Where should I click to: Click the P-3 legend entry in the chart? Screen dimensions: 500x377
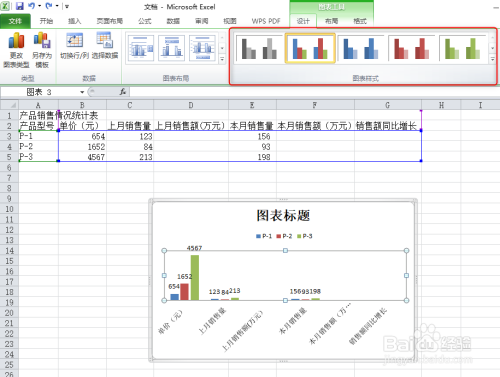[305, 236]
